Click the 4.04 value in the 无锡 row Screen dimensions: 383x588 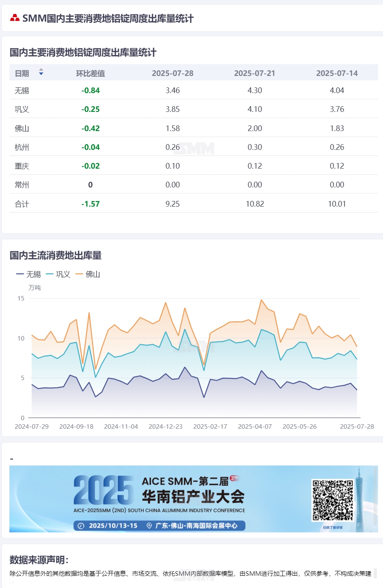pos(337,91)
